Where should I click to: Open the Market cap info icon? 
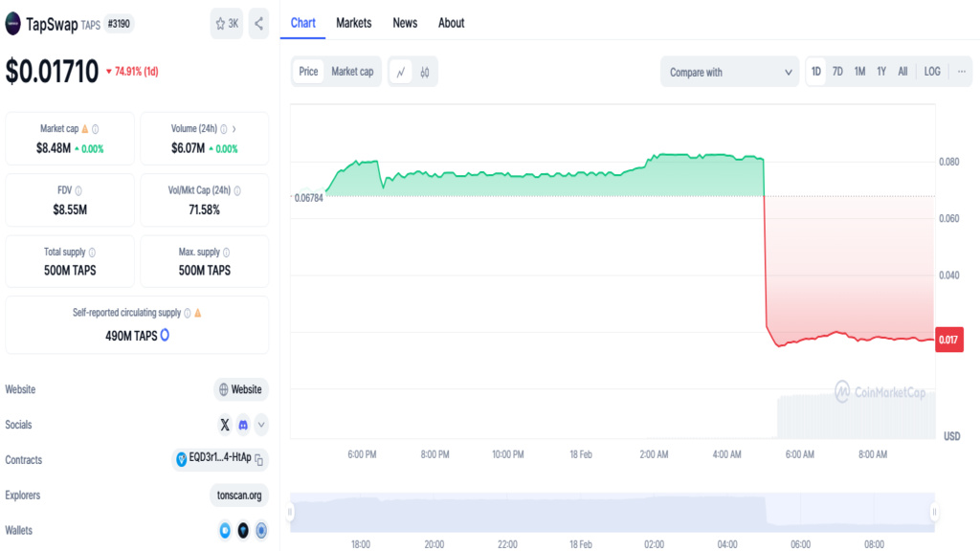click(96, 129)
